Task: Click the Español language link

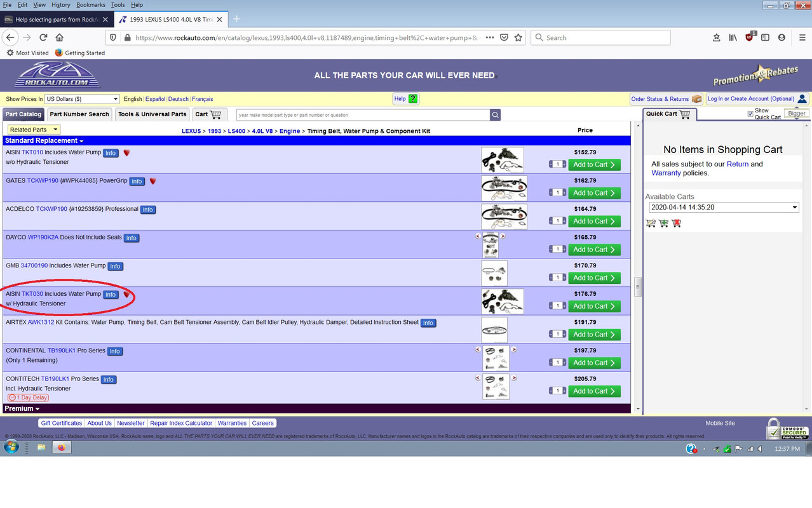Action: pos(155,99)
